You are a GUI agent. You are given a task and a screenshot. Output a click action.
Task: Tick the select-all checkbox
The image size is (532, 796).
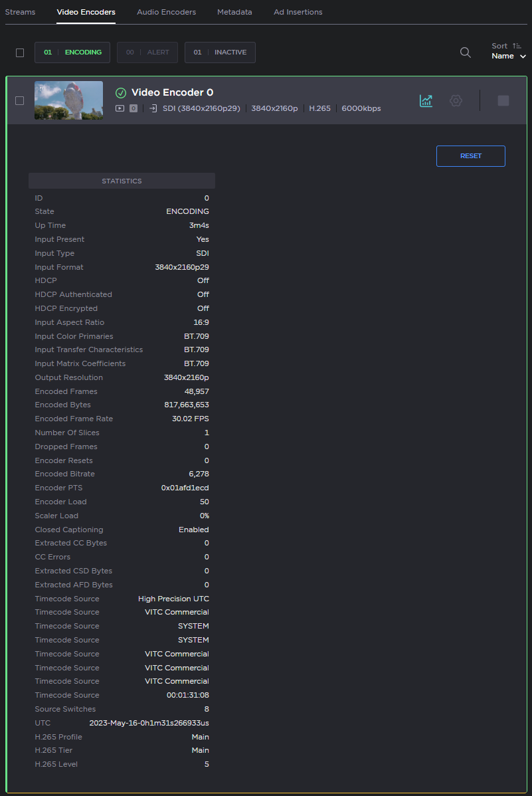[20, 52]
